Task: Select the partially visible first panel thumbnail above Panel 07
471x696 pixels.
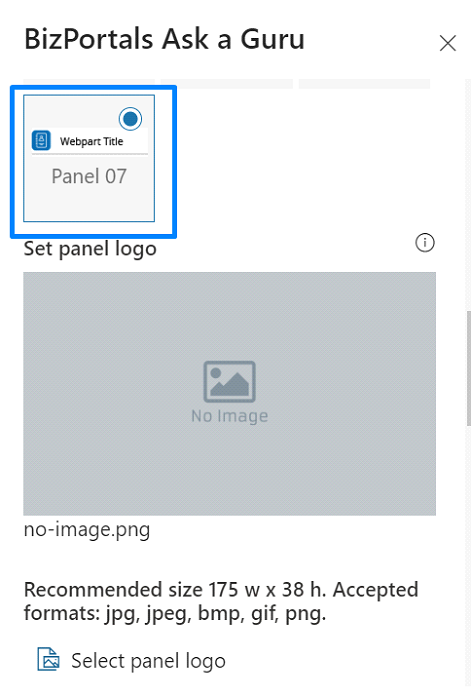Action: point(89,84)
